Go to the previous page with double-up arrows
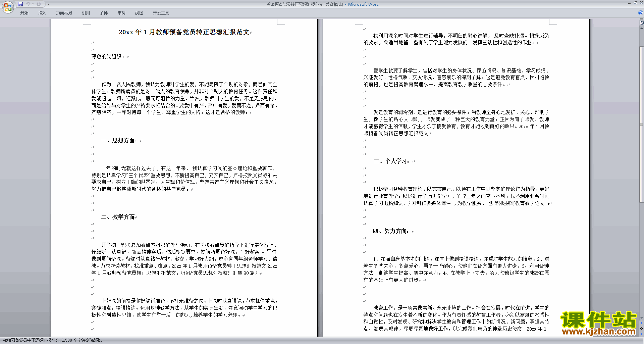Image resolution: width=644 pixels, height=344 pixels. pyautogui.click(x=642, y=324)
